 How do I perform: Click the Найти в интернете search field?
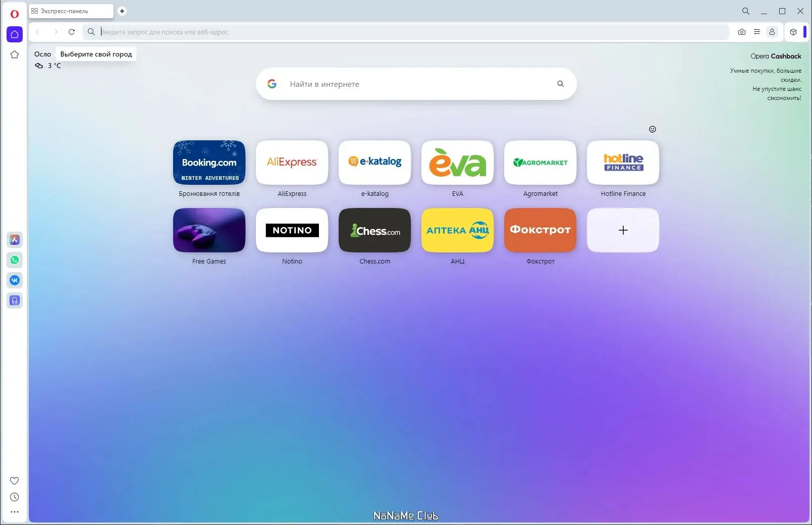coord(416,84)
